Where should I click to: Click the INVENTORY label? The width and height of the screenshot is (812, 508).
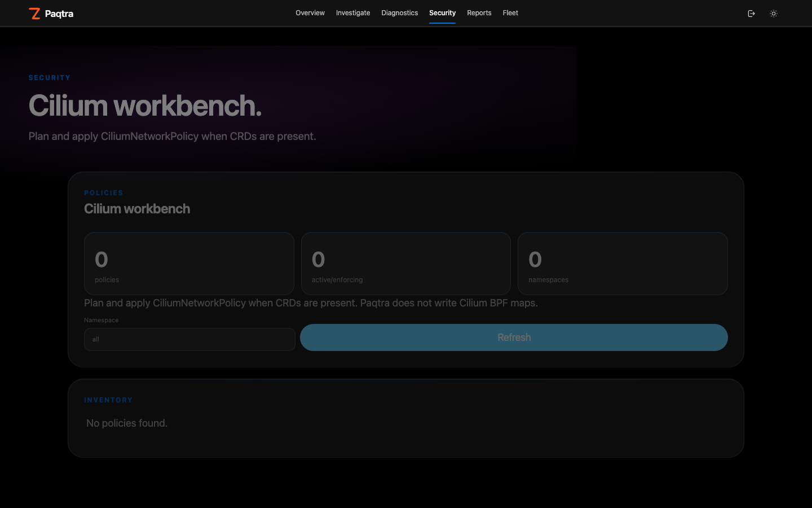(x=108, y=400)
